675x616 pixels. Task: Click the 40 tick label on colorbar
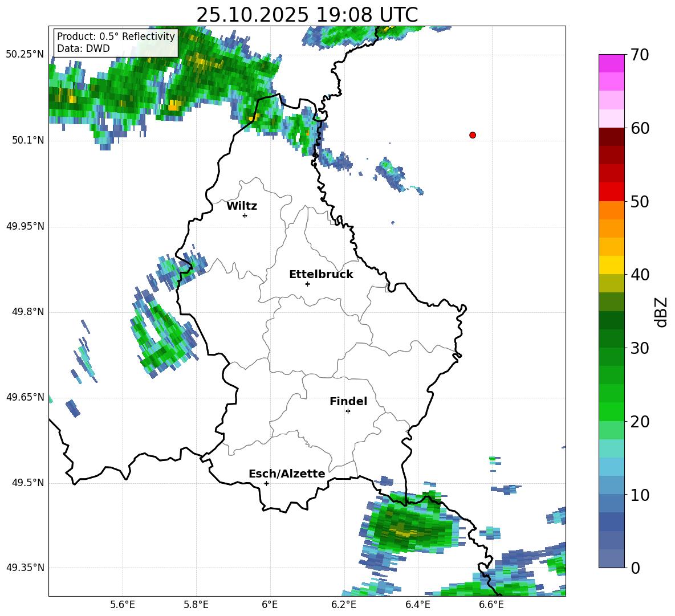click(x=640, y=275)
